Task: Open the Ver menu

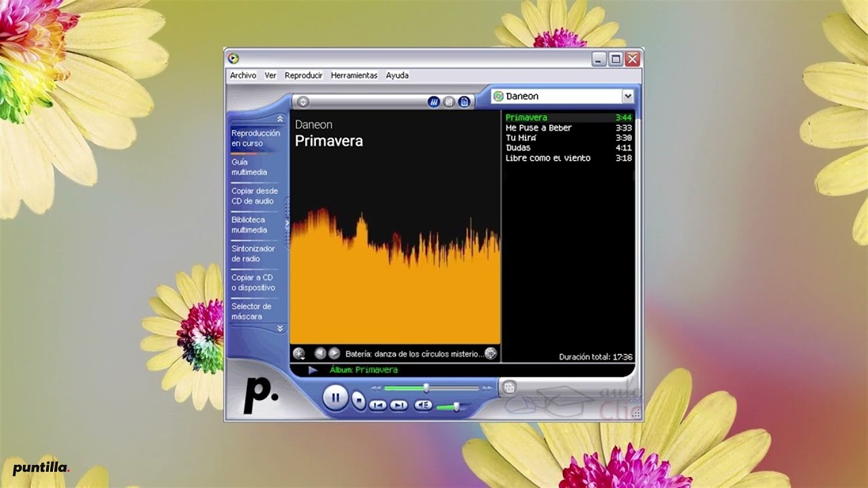Action: [x=271, y=75]
